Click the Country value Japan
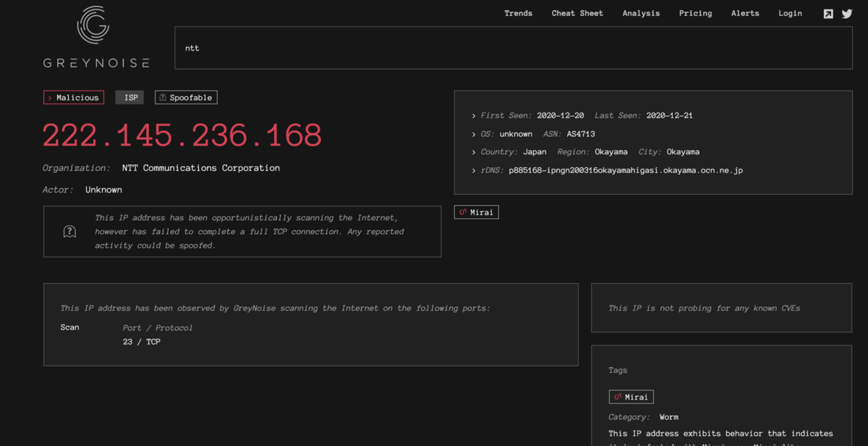868x446 pixels. 535,152
